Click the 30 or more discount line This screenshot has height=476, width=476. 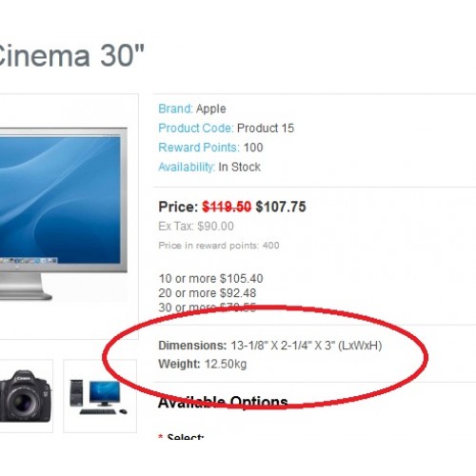207,307
